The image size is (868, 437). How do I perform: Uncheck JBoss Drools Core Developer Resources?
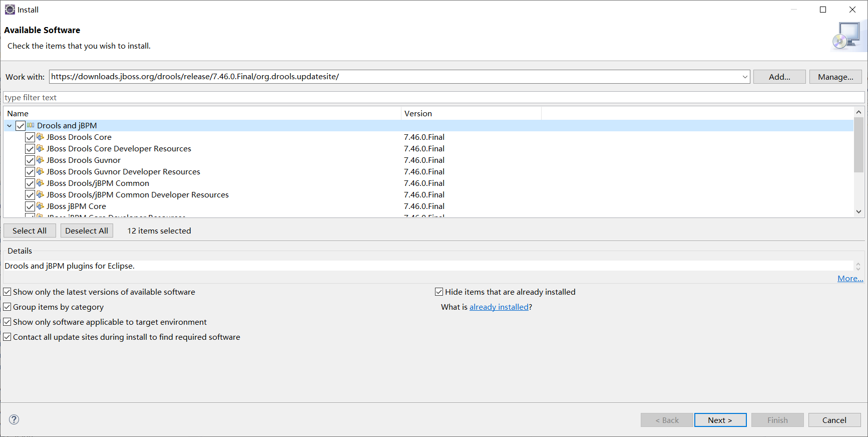coord(30,149)
